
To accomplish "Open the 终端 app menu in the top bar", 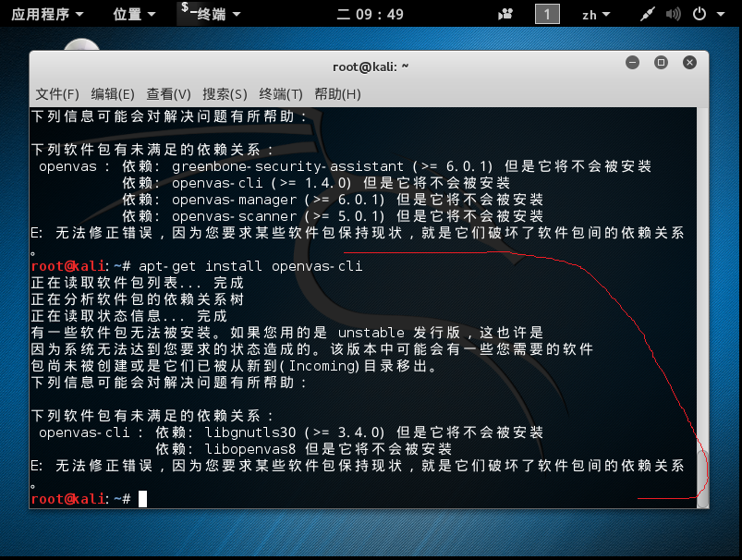I will (x=211, y=13).
